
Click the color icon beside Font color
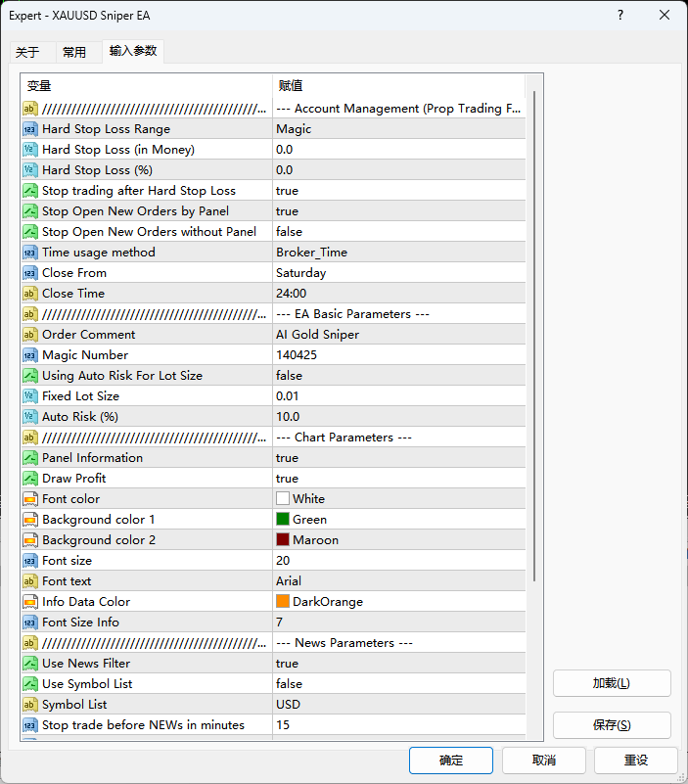(30, 499)
